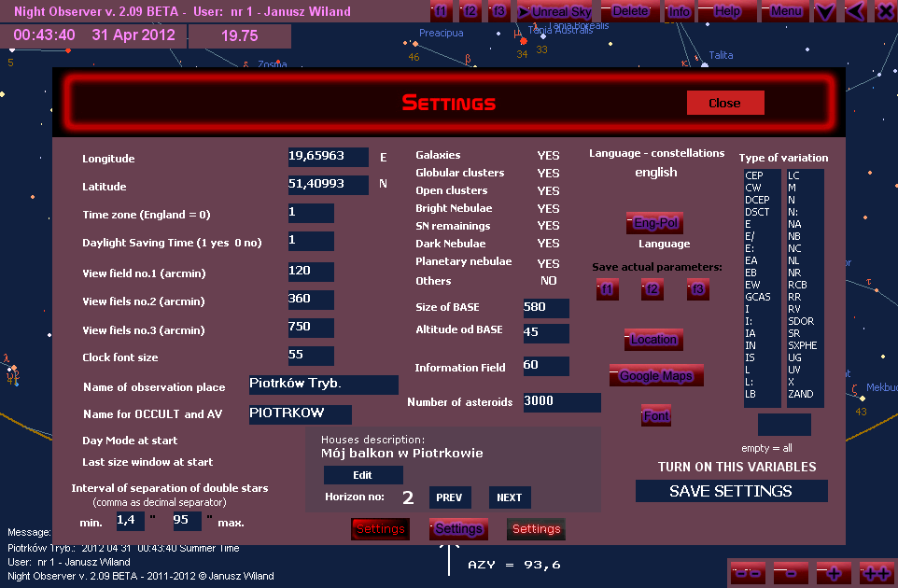Toggle SN remainings YES setting

click(548, 226)
